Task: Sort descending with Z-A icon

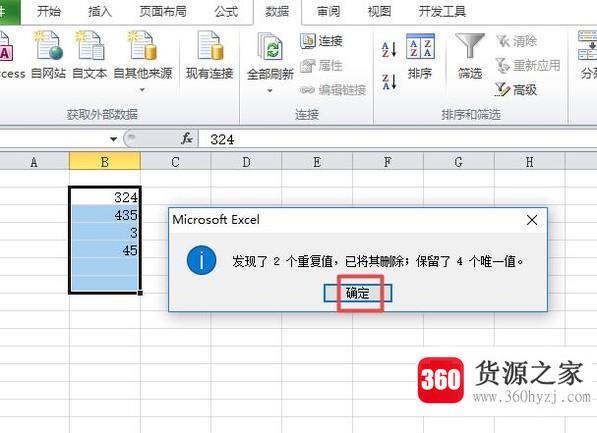Action: pos(389,82)
